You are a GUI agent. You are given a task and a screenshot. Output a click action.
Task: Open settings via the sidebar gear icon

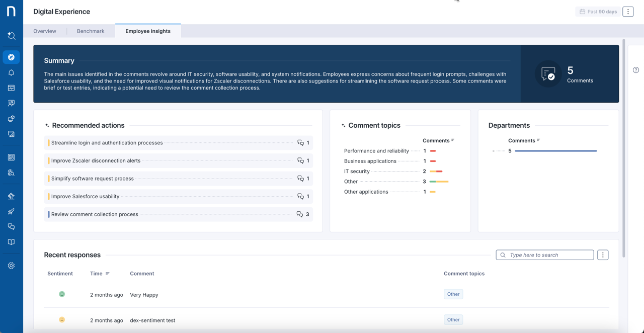pos(11,266)
